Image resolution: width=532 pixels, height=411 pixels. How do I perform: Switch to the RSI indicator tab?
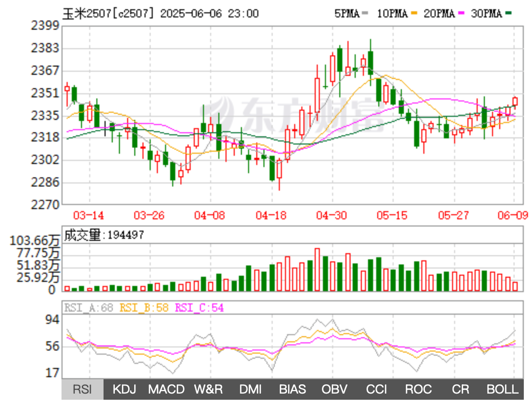(x=82, y=389)
